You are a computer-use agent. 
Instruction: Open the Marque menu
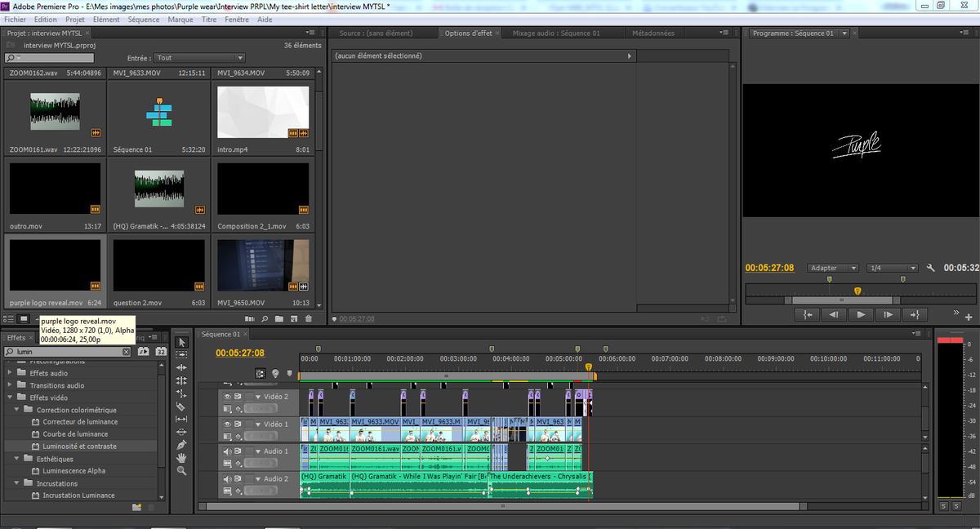coord(180,19)
